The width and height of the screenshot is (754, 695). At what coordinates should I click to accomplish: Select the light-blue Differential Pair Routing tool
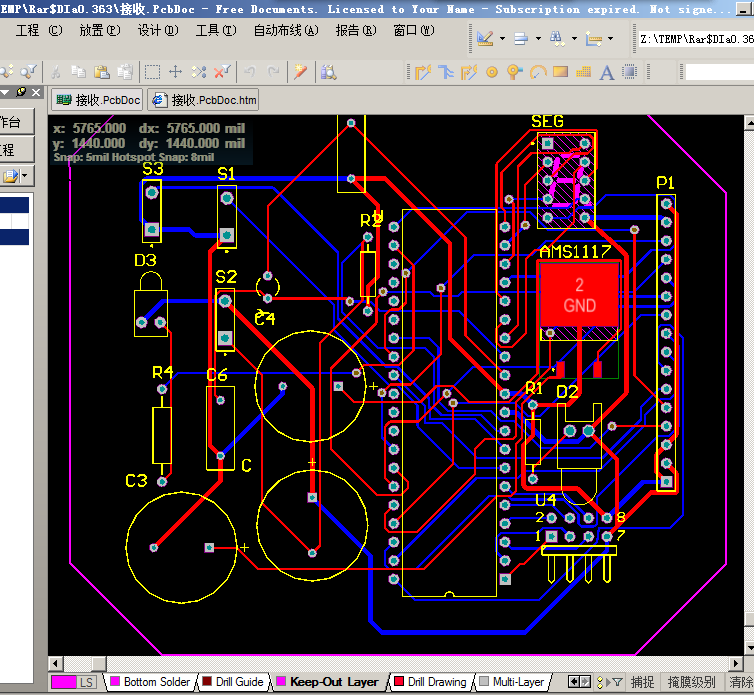click(x=446, y=72)
